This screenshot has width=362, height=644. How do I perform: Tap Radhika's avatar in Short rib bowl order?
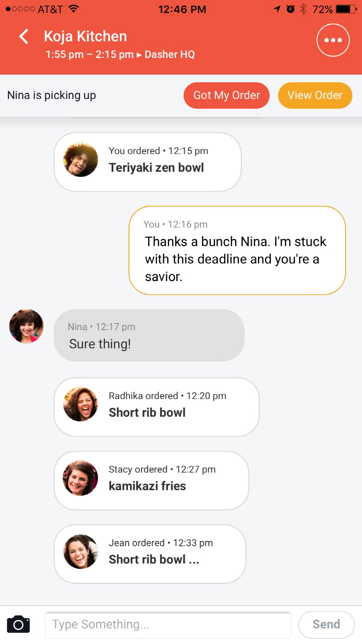coord(80,404)
